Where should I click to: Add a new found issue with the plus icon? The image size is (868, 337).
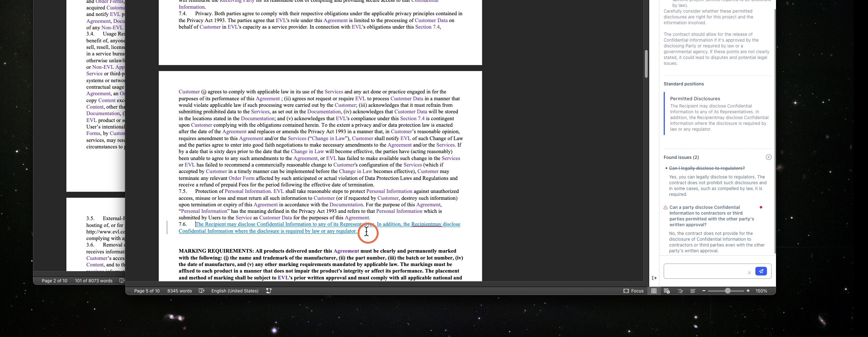coord(768,157)
